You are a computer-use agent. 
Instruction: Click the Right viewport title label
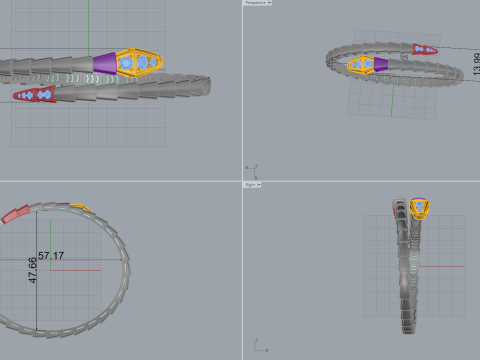point(250,184)
